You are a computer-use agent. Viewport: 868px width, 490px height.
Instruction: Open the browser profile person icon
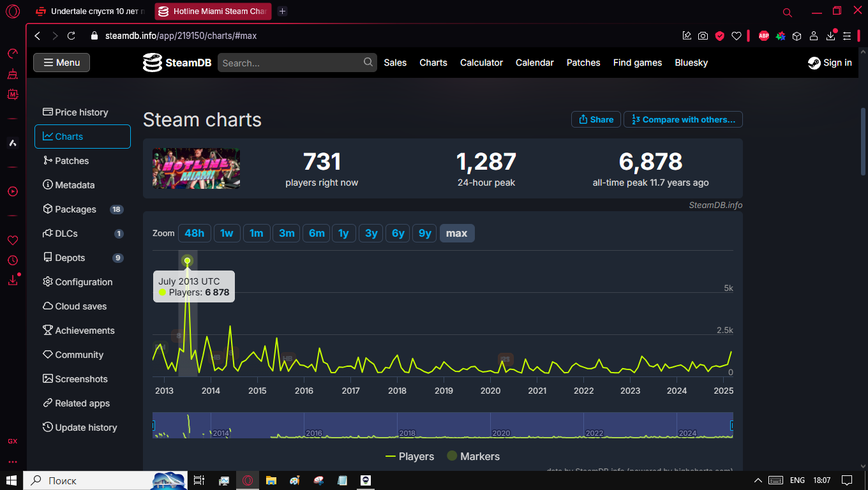click(x=814, y=36)
